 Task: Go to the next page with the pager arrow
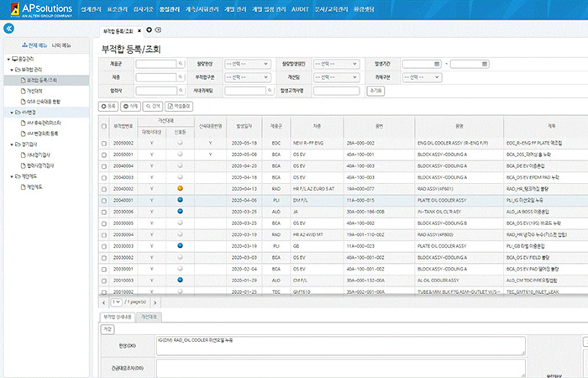155,302
